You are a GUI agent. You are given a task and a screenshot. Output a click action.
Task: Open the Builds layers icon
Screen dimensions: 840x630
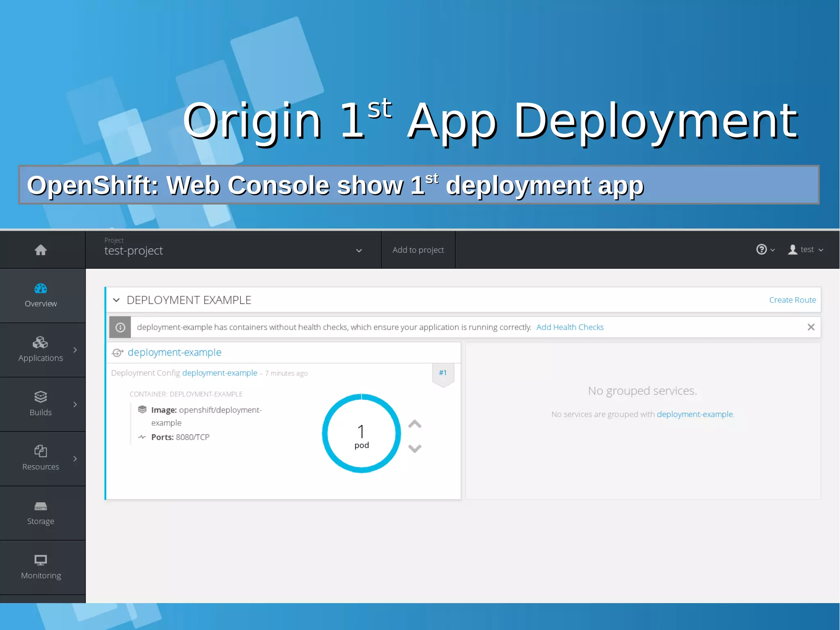[x=41, y=397]
